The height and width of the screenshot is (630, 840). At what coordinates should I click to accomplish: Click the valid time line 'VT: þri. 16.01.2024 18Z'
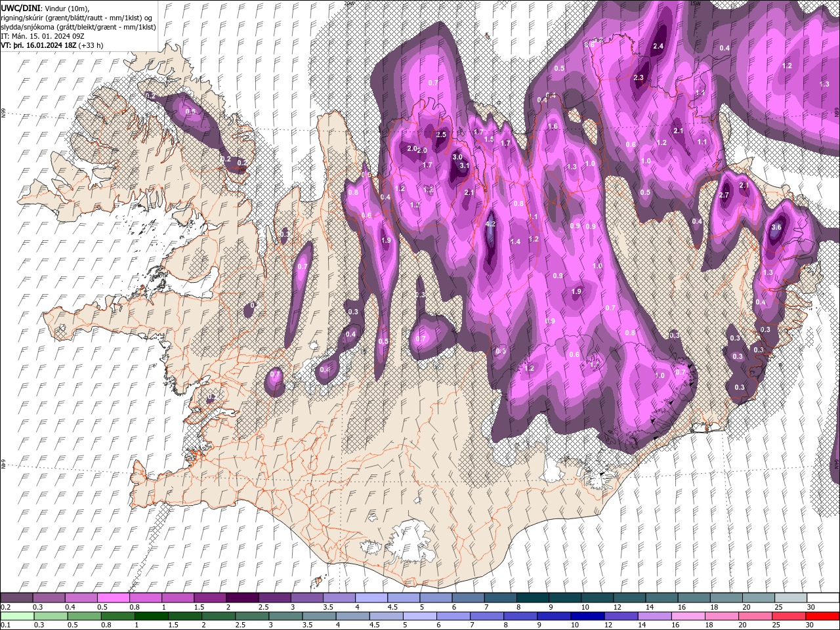coord(39,45)
